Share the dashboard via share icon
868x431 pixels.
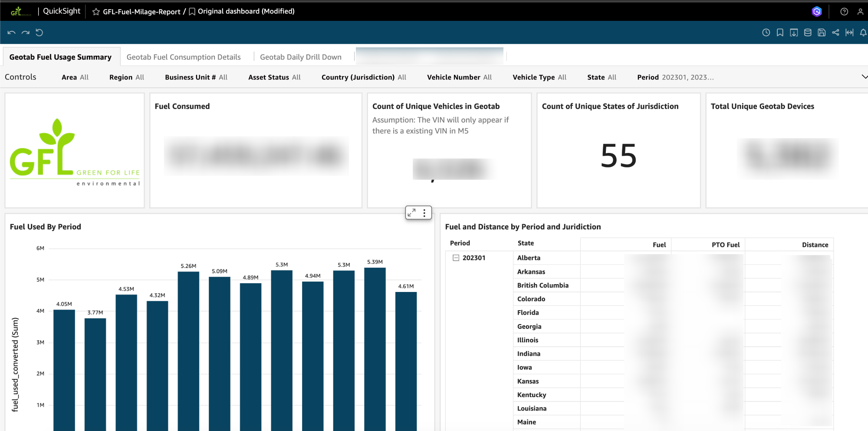tap(835, 33)
